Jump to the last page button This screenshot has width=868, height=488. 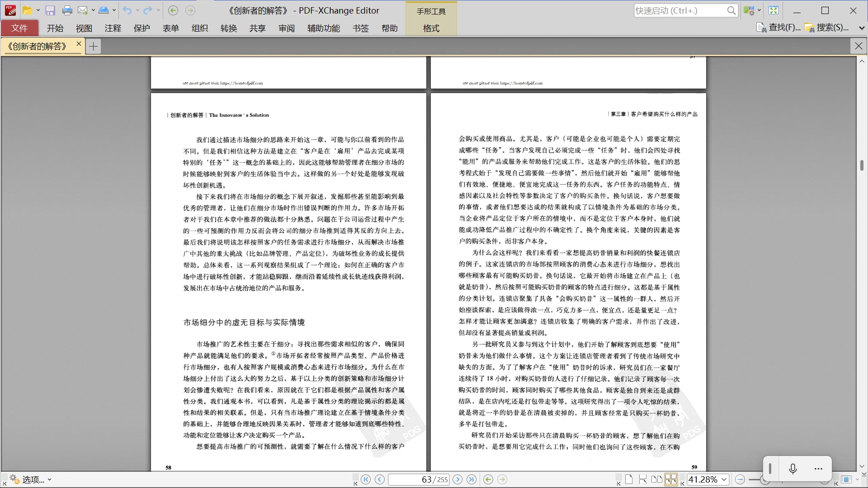pyautogui.click(x=471, y=479)
